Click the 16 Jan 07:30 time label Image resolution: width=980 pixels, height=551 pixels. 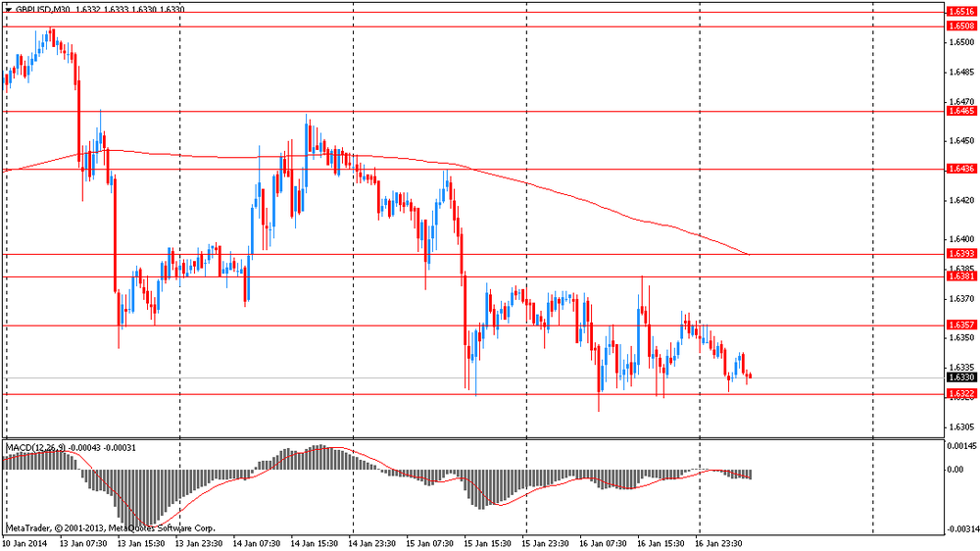click(603, 543)
